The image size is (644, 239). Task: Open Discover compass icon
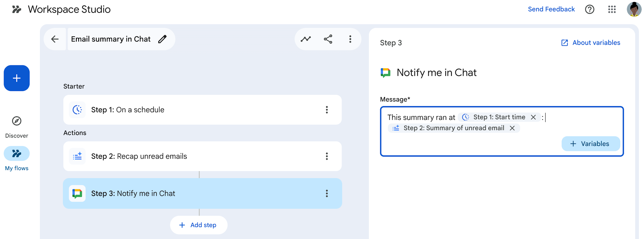pyautogui.click(x=17, y=121)
